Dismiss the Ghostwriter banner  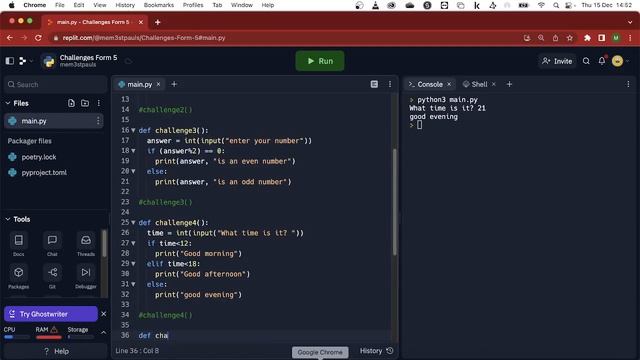click(104, 314)
